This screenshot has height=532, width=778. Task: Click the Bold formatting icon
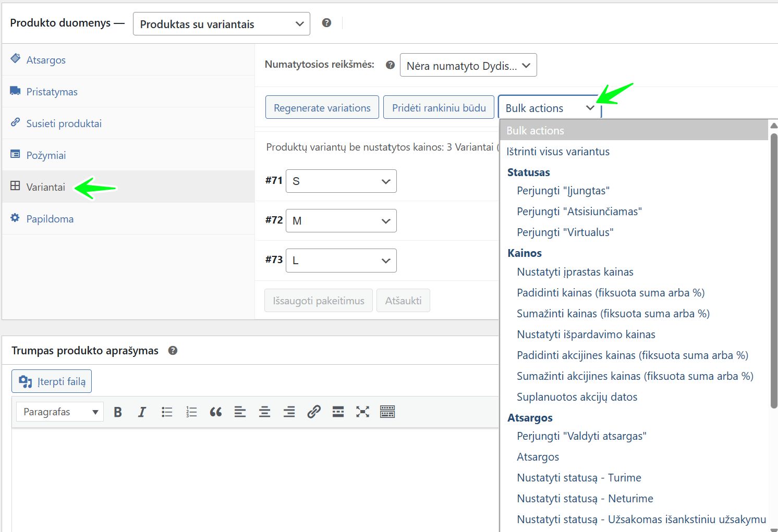pyautogui.click(x=118, y=412)
